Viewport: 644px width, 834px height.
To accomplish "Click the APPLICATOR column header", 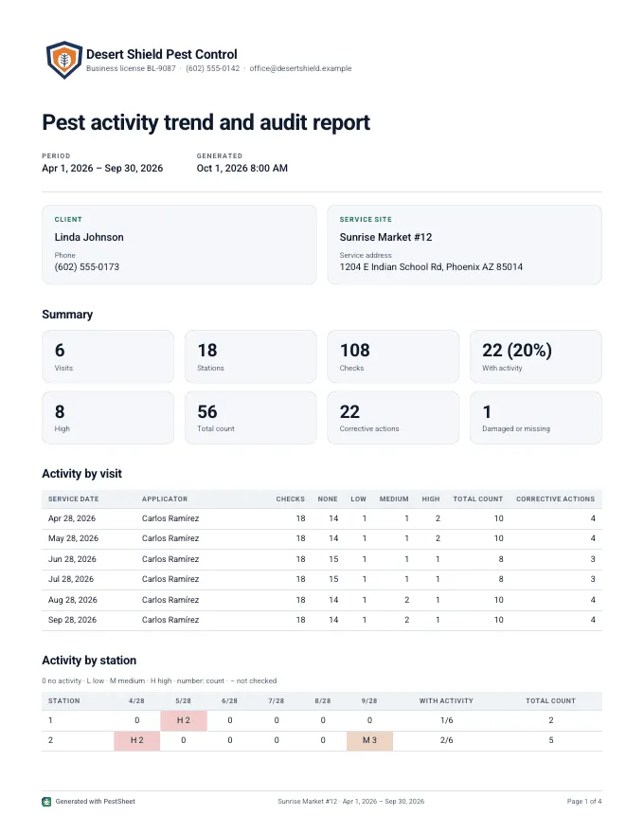I will 165,499.
